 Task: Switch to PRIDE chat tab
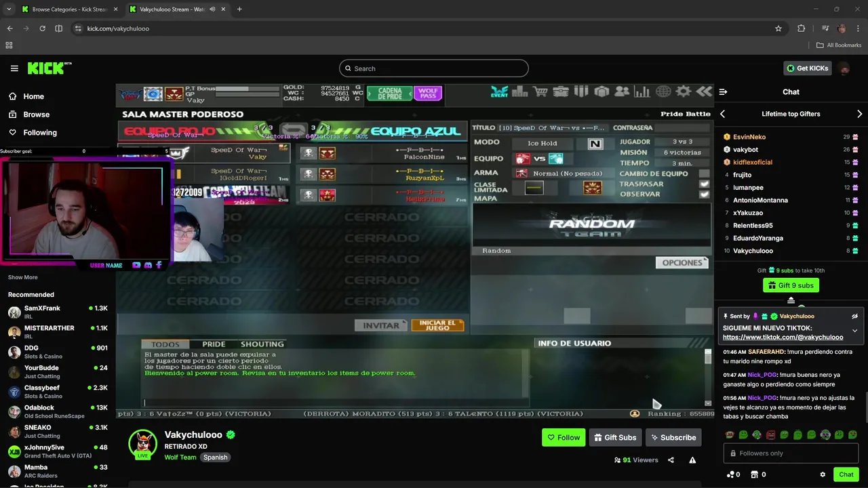[x=214, y=344]
